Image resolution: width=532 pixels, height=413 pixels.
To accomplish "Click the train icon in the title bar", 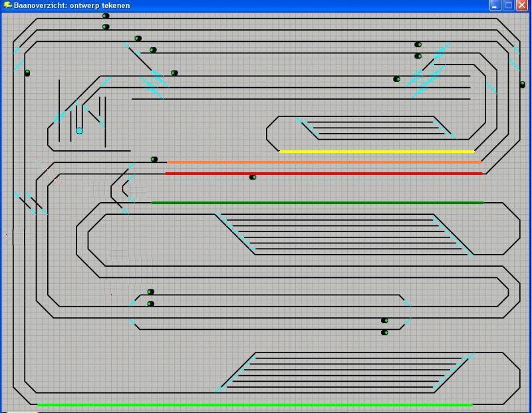I will (x=7, y=5).
